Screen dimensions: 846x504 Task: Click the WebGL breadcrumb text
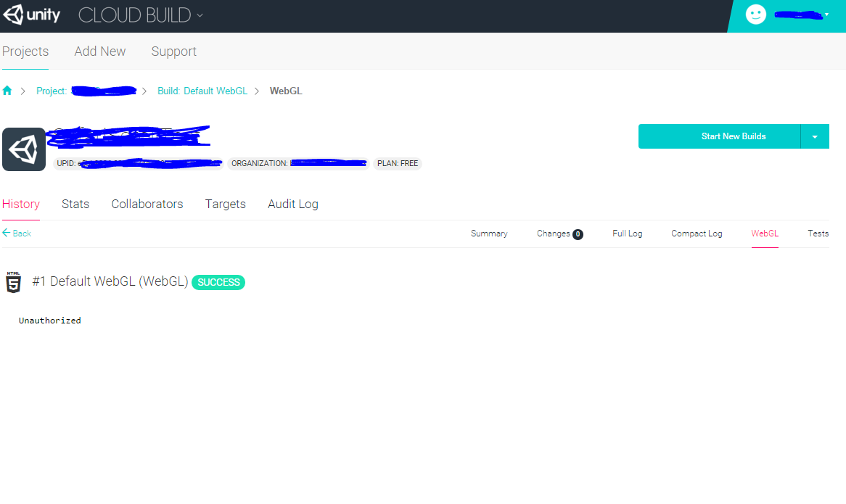coord(286,91)
